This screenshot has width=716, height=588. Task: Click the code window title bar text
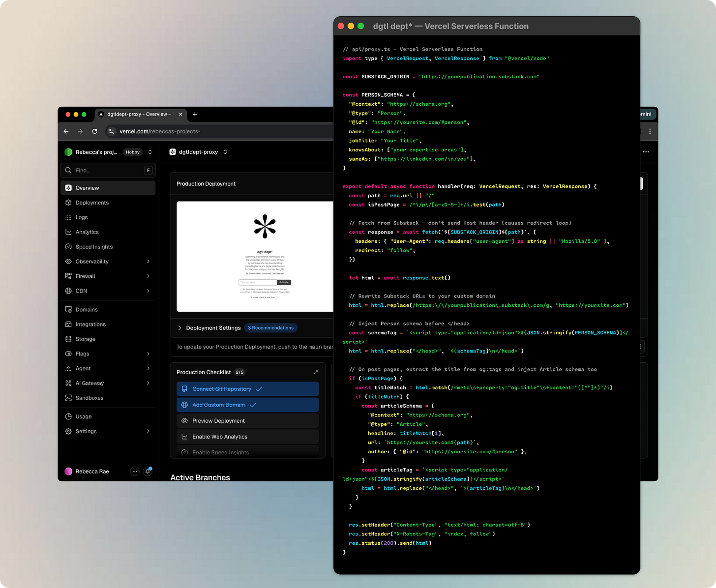click(451, 26)
